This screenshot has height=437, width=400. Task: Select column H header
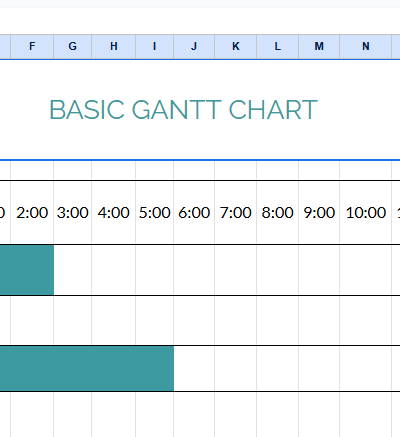(x=114, y=46)
